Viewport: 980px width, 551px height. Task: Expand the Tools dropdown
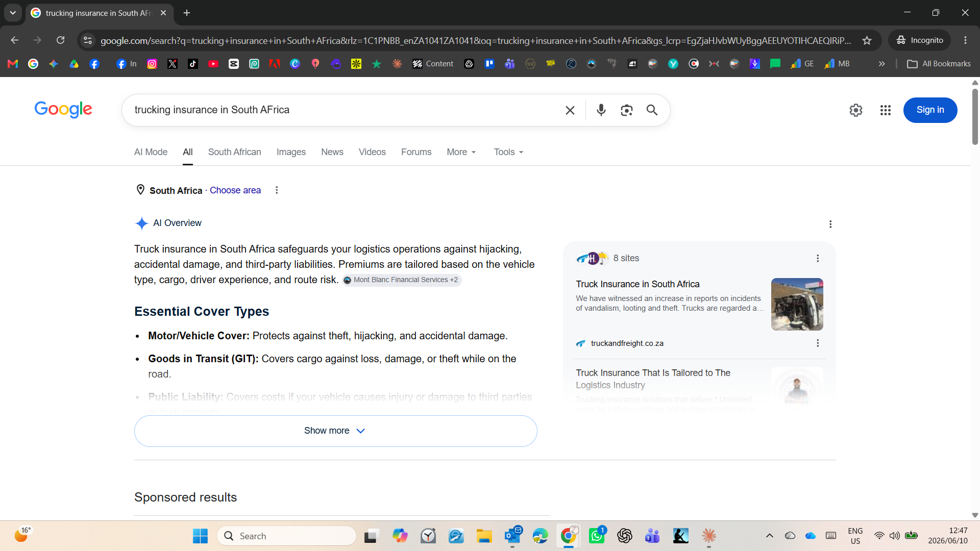(x=509, y=152)
